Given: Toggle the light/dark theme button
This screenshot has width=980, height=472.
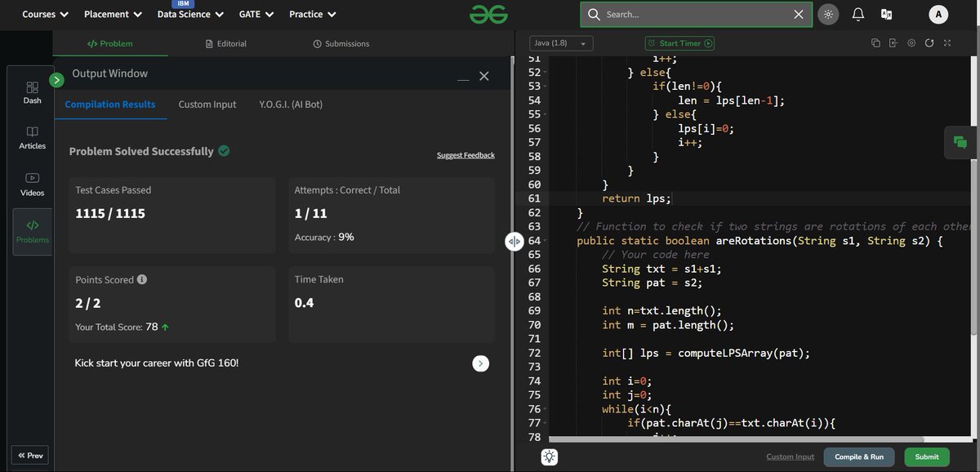Looking at the screenshot, I should point(828,14).
